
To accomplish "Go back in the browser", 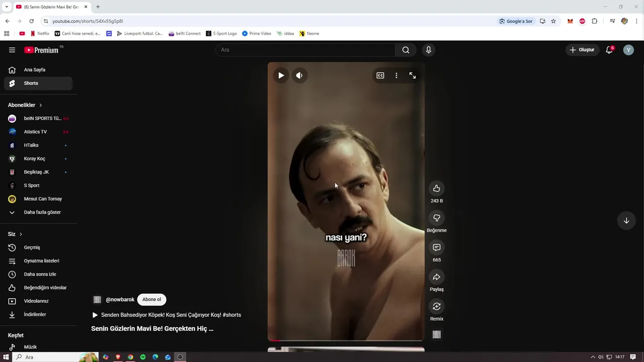I will pyautogui.click(x=7, y=21).
